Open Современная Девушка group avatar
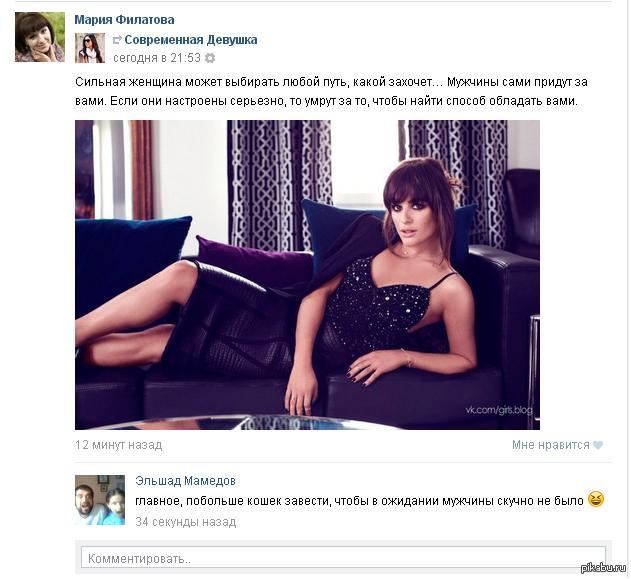The width and height of the screenshot is (631, 579). click(x=90, y=48)
